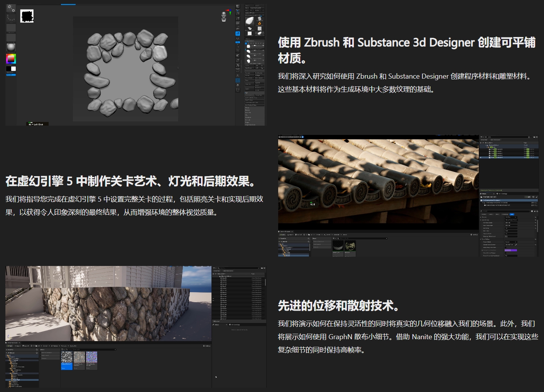Click the Add button in roof scene content browser
This screenshot has width=544, height=392.
[282, 234]
